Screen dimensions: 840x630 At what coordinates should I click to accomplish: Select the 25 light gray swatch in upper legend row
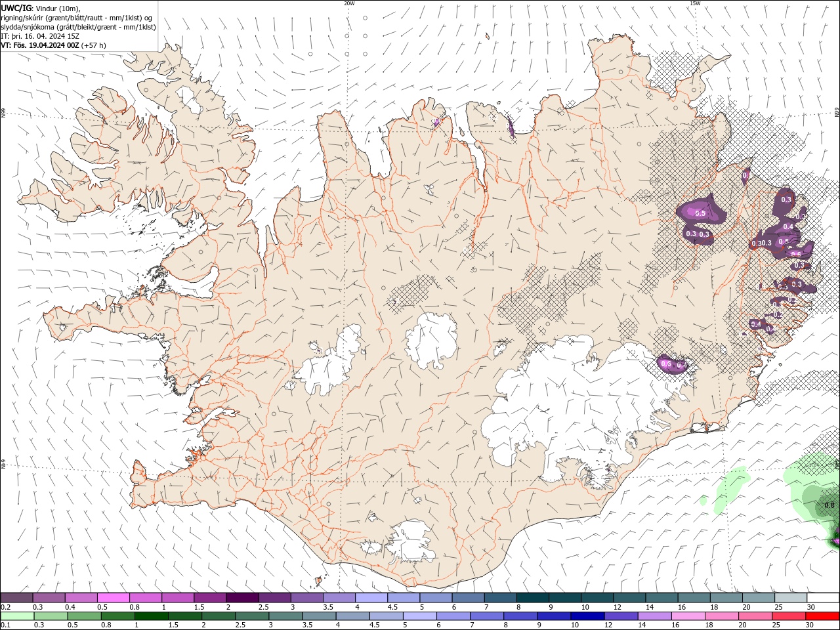(790, 598)
